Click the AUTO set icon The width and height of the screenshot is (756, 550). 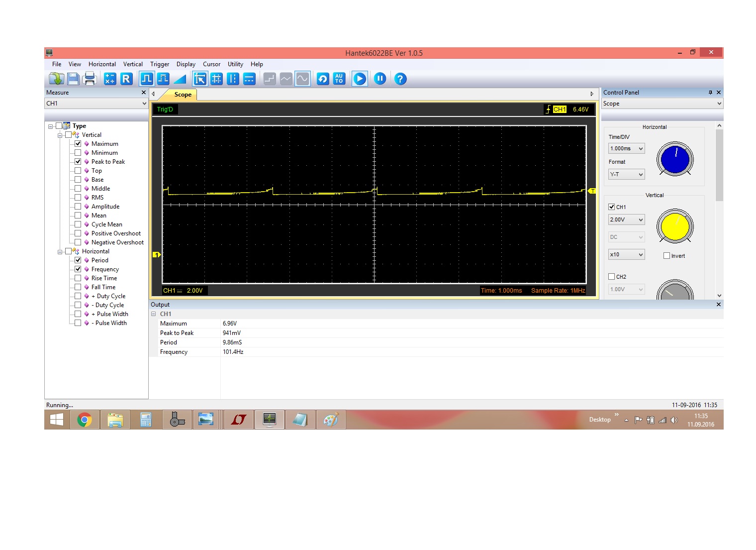(339, 79)
